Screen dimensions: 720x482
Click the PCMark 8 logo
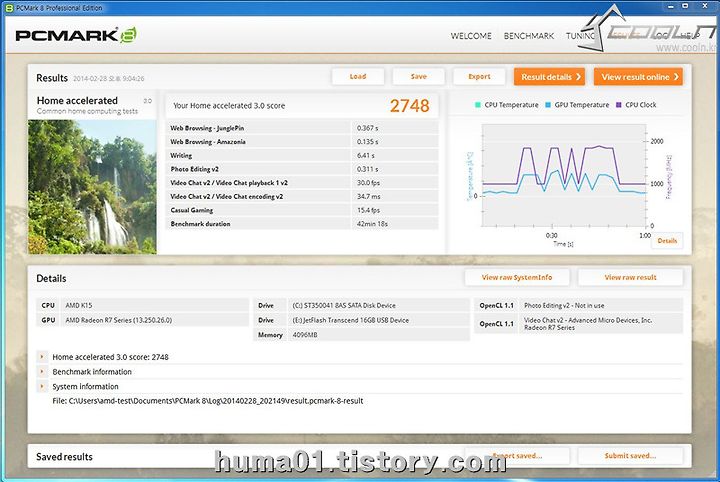(x=76, y=35)
